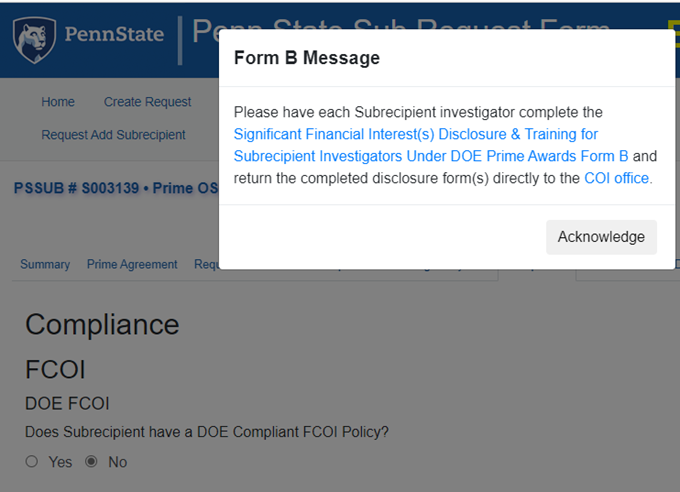The width and height of the screenshot is (680, 492).
Task: Follow the COI office link
Action: (617, 178)
